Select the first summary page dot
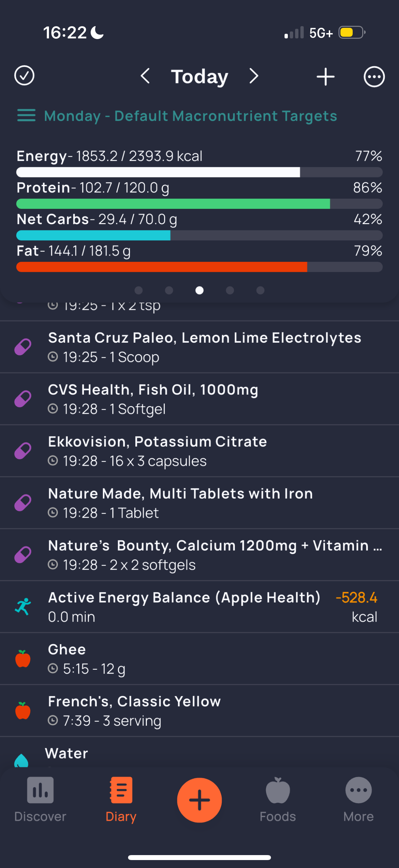 (x=138, y=290)
